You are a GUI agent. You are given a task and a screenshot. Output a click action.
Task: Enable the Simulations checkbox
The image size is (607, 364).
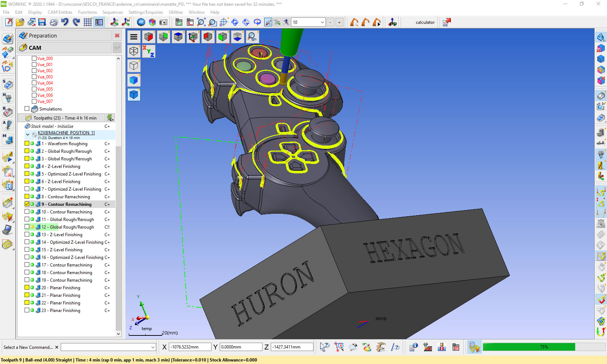(x=27, y=109)
